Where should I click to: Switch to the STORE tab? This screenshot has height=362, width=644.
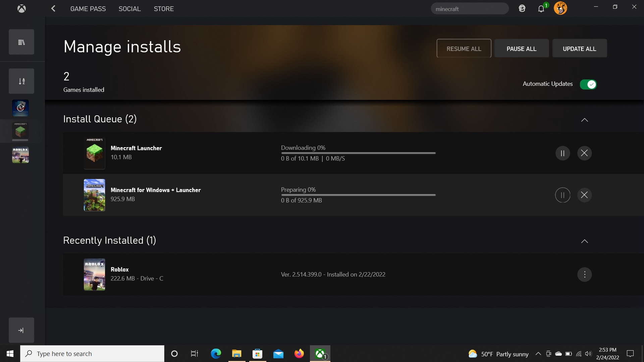(x=164, y=9)
